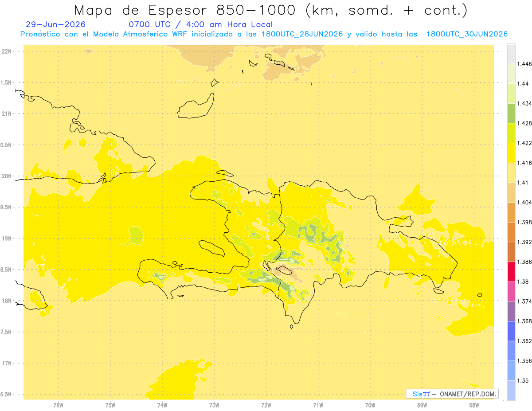Viewport: 532px width, 411px height.
Task: Click the green swatch between 1.428 and 1.434
Action: pyautogui.click(x=511, y=113)
